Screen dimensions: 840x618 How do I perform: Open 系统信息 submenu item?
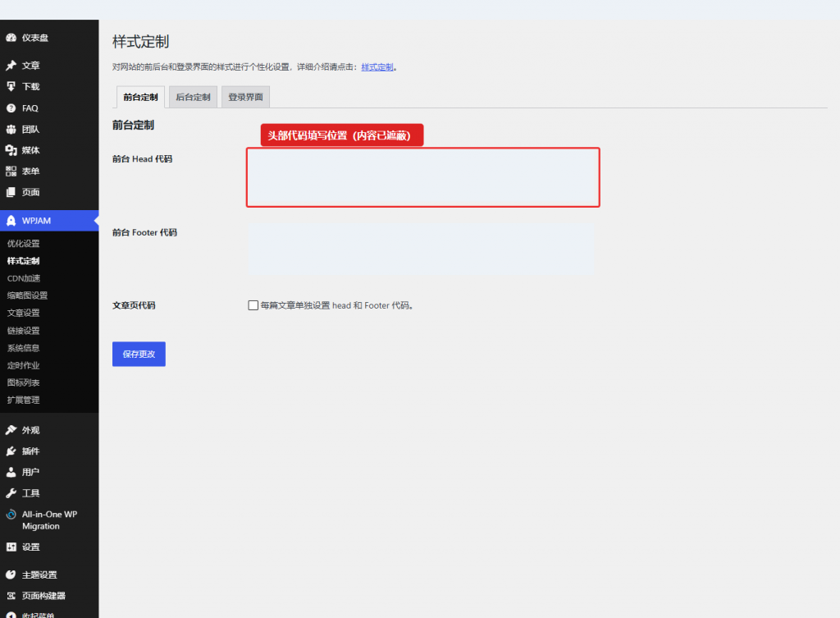point(24,348)
